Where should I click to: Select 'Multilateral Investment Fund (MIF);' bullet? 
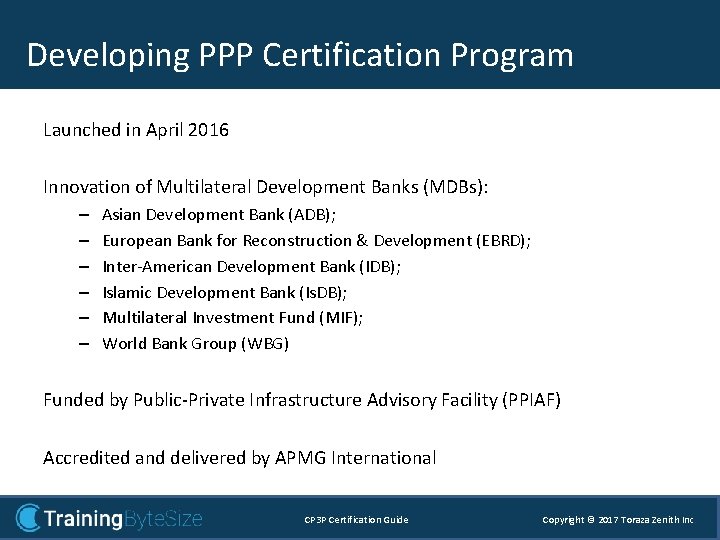(x=232, y=318)
